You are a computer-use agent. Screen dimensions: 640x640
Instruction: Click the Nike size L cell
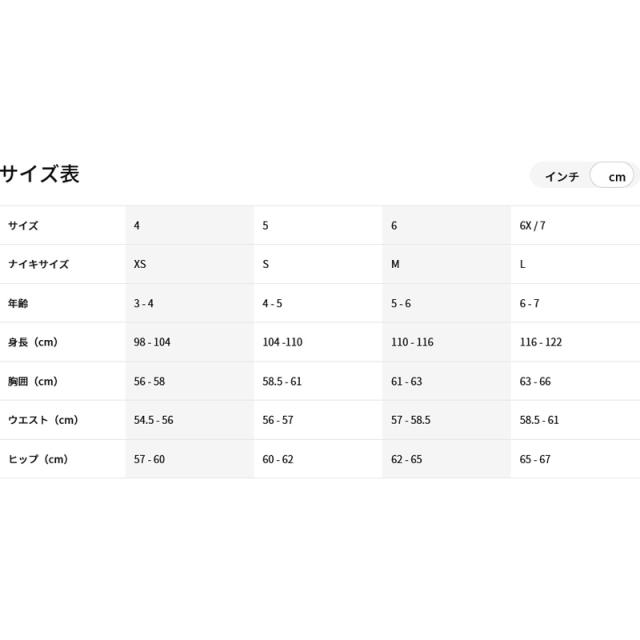pyautogui.click(x=523, y=264)
